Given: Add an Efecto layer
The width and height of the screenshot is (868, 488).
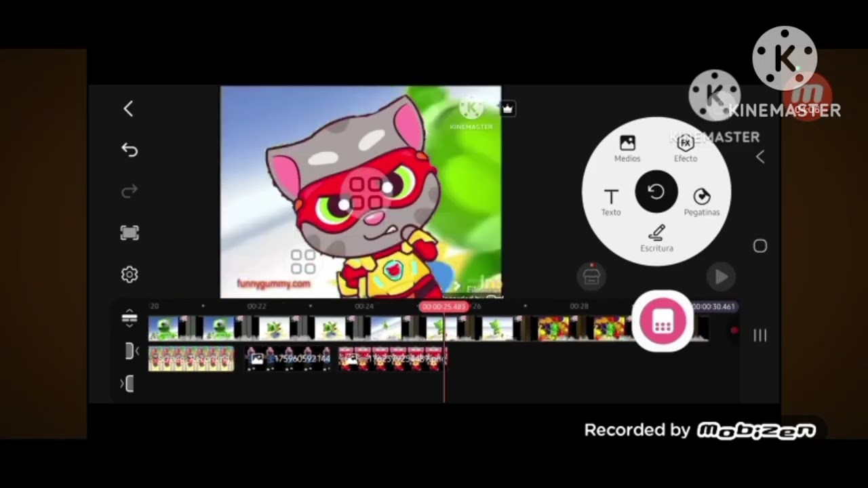Looking at the screenshot, I should 685,148.
